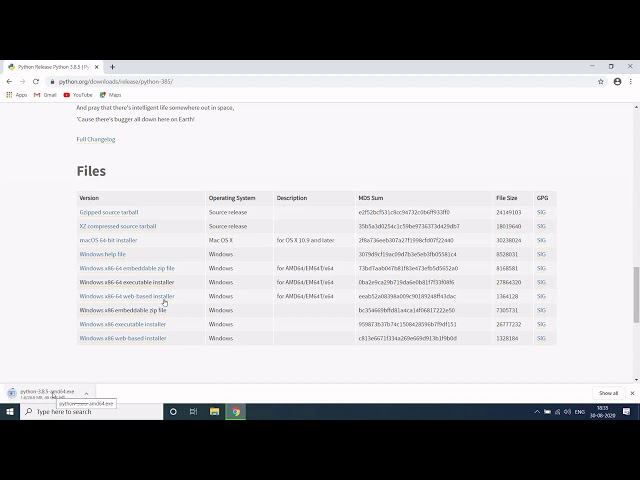Download the macOS 64-bit installer

pyautogui.click(x=108, y=240)
